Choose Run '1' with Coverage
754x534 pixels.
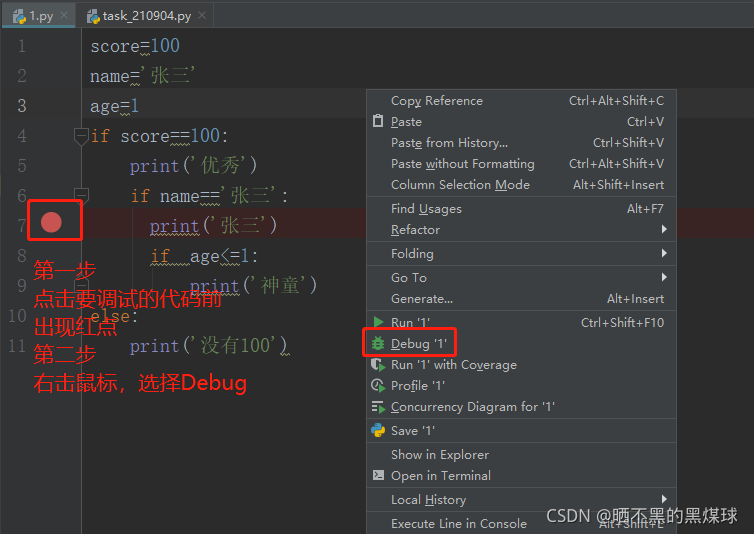pos(521,365)
